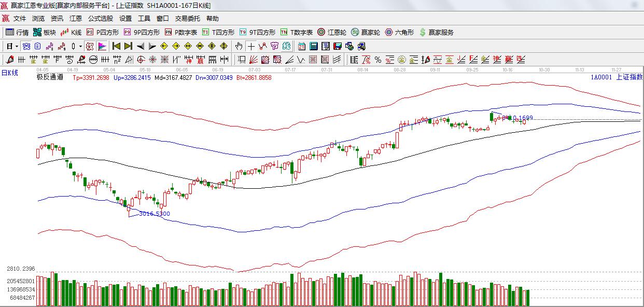
Task: Open the calculator icon in toolbar
Action: 313,46
